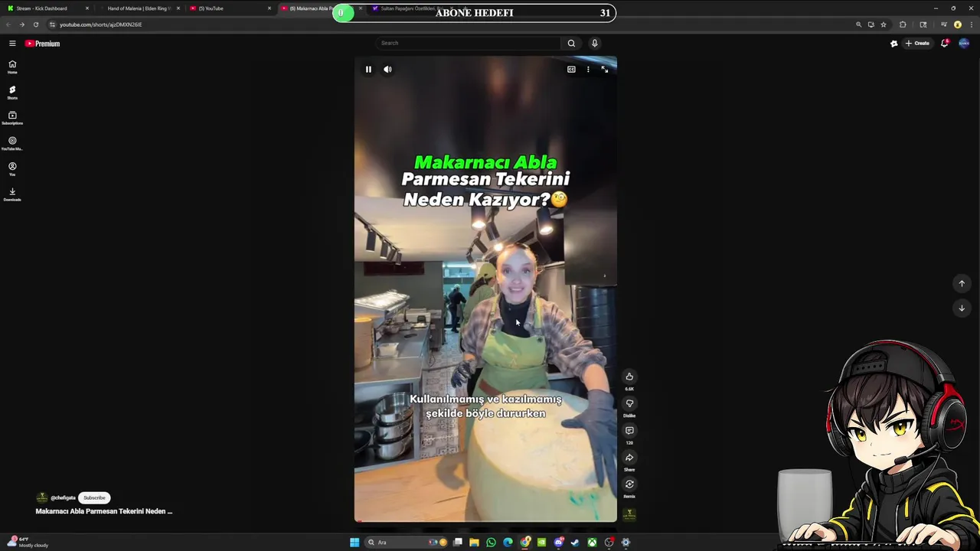
Task: Mute the Shorts video volume
Action: [x=387, y=69]
